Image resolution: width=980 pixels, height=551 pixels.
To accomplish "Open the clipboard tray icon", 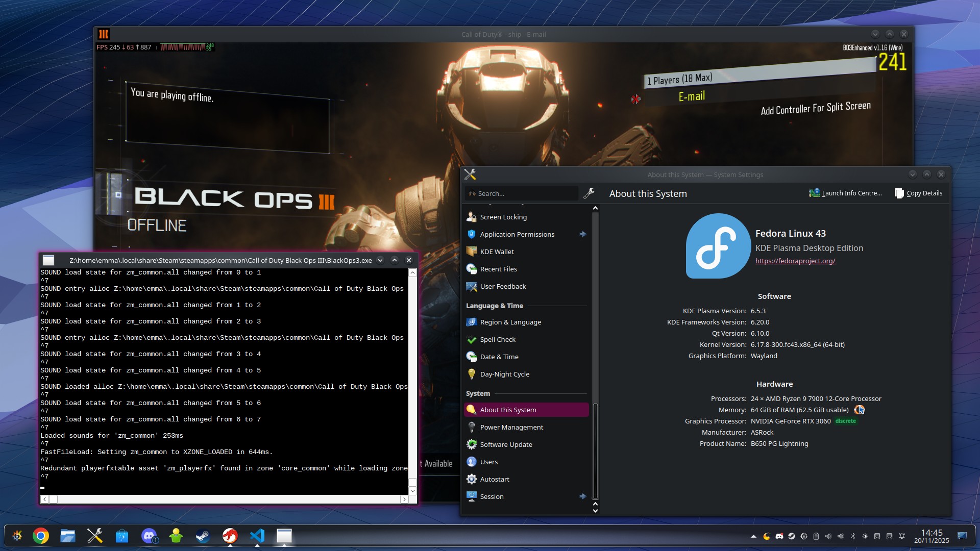I will pos(816,536).
